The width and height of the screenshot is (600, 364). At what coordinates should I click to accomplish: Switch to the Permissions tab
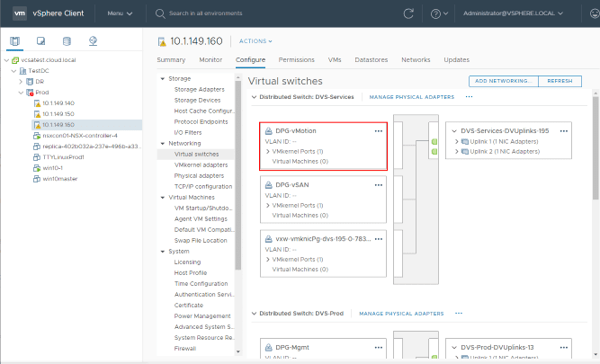pyautogui.click(x=296, y=59)
